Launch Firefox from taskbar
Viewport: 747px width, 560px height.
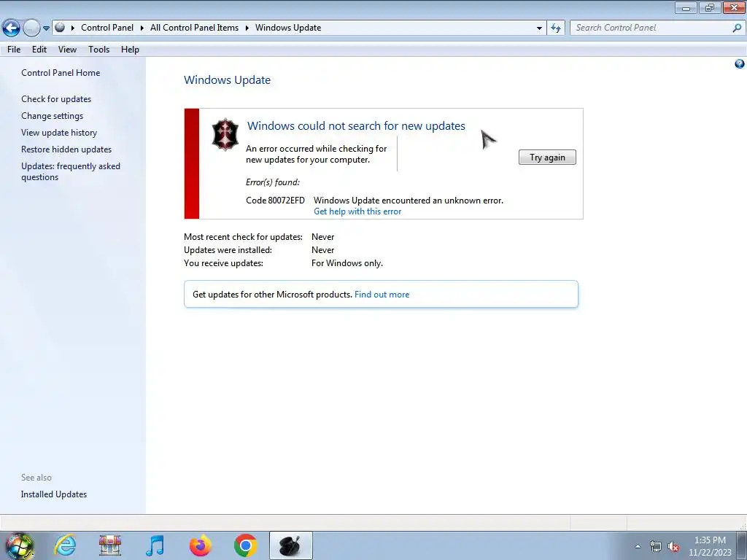(x=200, y=545)
